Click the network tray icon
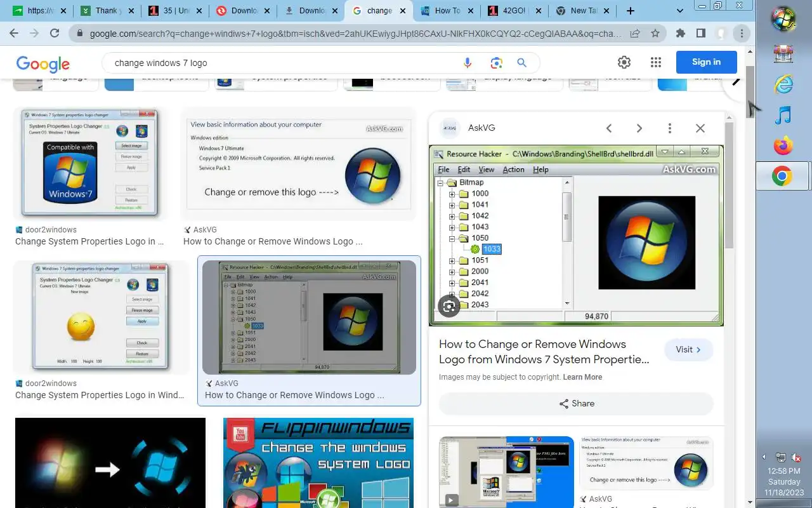Screen dimensions: 812x508 (781, 457)
